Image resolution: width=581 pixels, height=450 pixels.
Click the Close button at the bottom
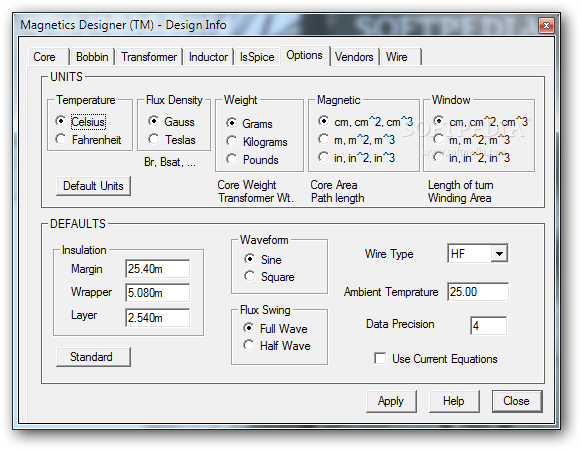[517, 401]
